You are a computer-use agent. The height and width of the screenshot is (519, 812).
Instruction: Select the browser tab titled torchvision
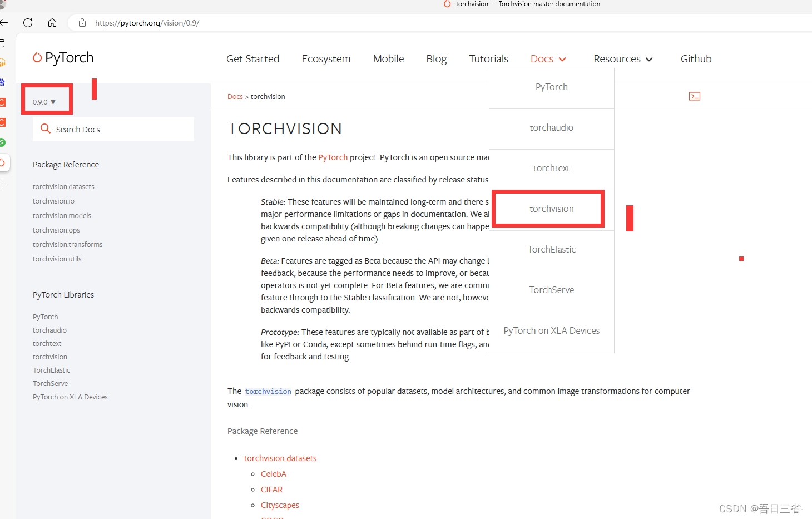522,4
